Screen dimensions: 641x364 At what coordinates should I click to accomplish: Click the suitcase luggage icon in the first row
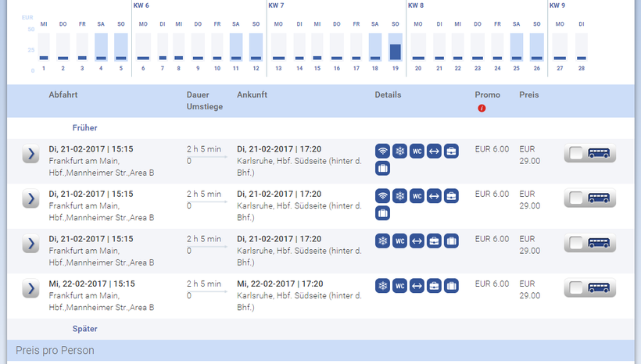coord(382,169)
